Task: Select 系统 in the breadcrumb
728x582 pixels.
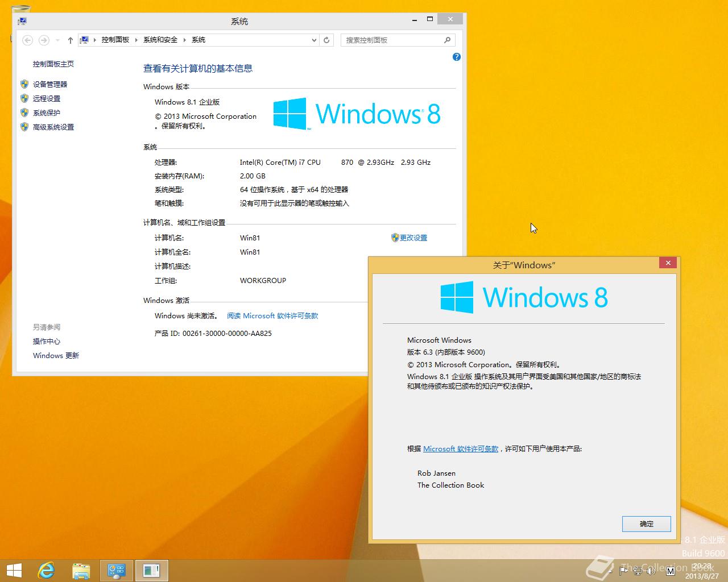Action: pos(198,40)
